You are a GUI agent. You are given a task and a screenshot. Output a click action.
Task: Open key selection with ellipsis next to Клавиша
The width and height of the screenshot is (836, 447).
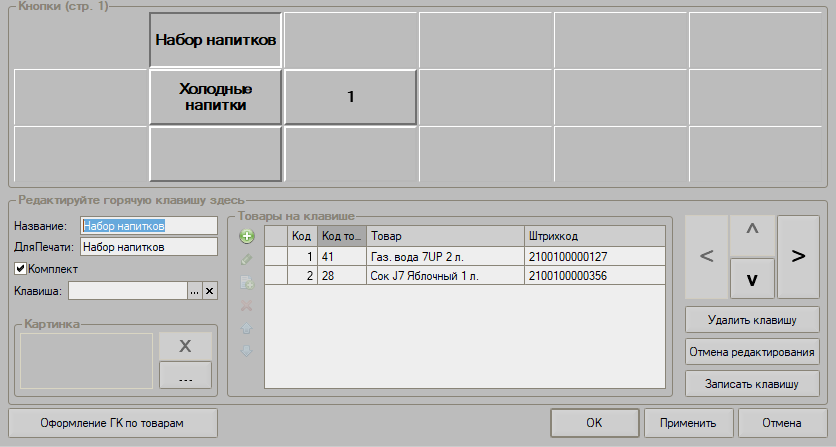tap(195, 291)
